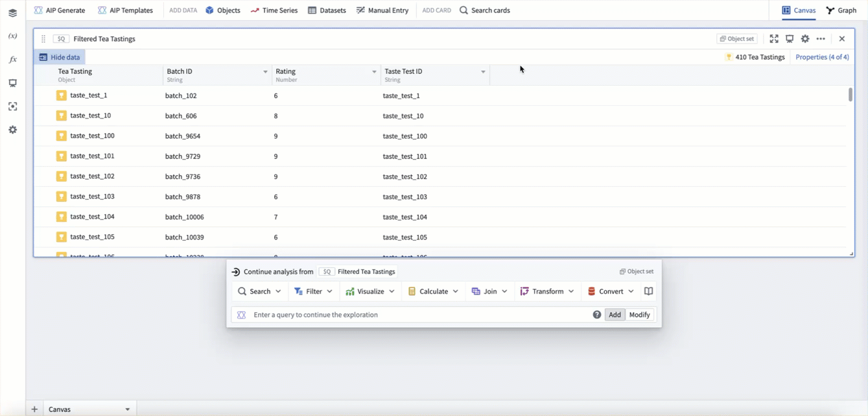Viewport: 868px width, 416px height.
Task: Click the Properties (4 of 4) link
Action: coord(822,57)
